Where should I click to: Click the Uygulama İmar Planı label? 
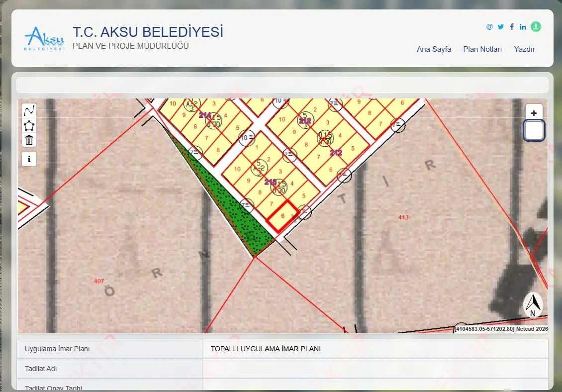coord(57,349)
